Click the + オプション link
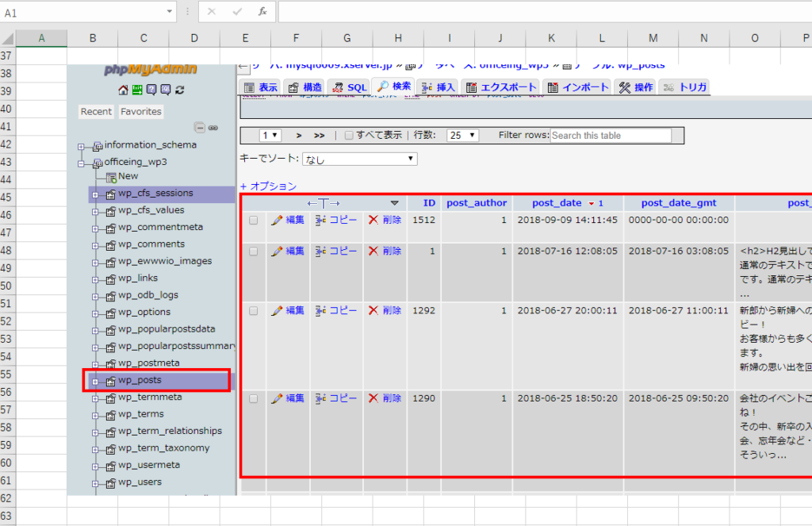This screenshot has height=526, width=812. tap(268, 186)
